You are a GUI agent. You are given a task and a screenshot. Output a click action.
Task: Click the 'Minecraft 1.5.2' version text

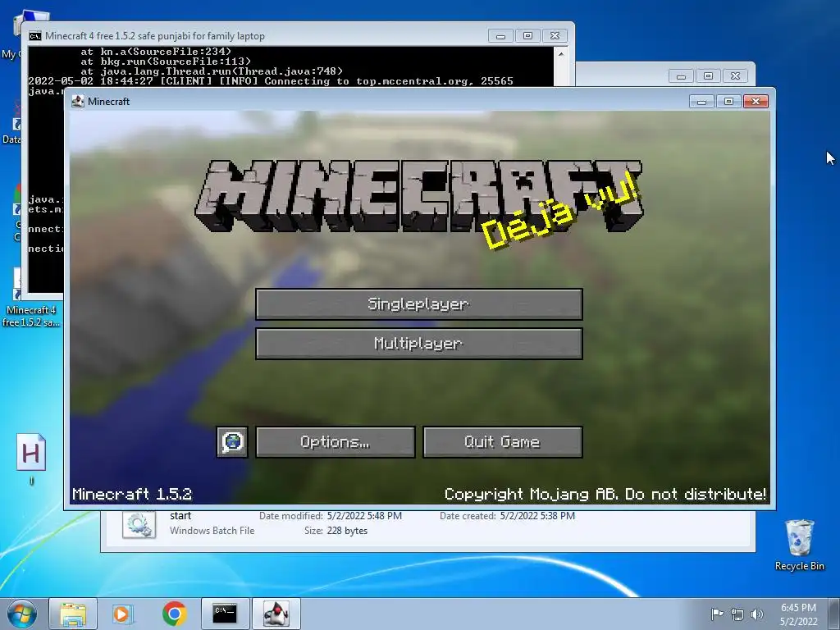(132, 494)
